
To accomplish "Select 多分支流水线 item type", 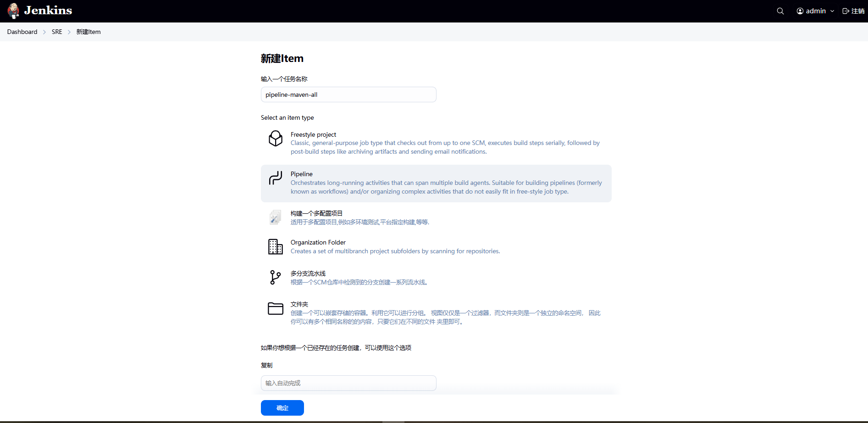I will [436, 278].
